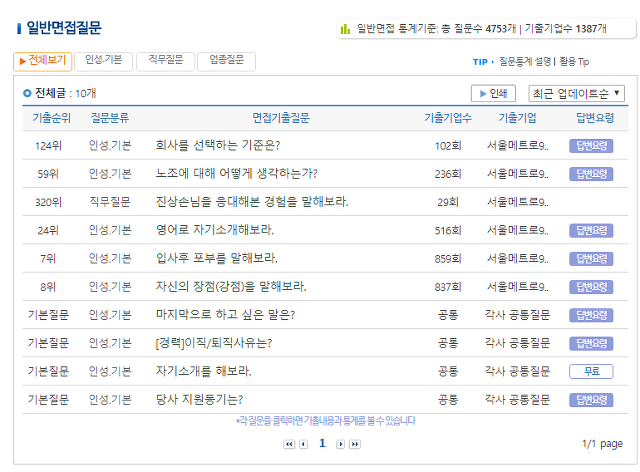
Task: Click the TIP label
Action: pos(480,62)
